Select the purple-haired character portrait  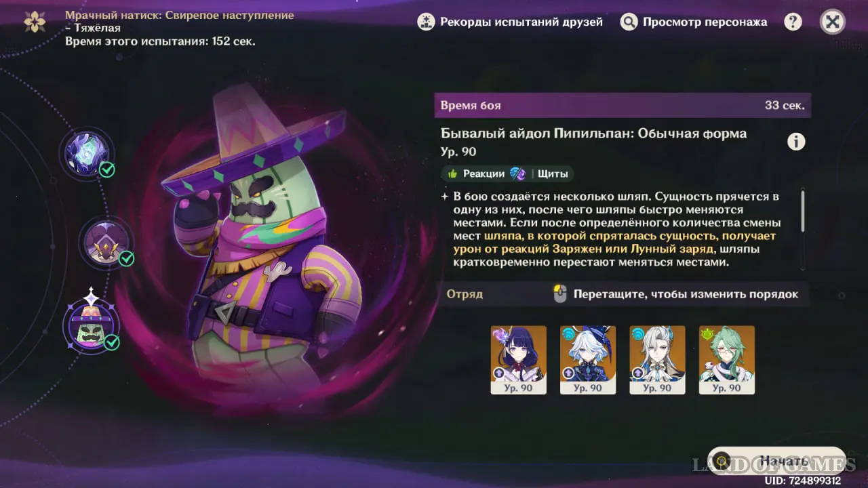519,360
